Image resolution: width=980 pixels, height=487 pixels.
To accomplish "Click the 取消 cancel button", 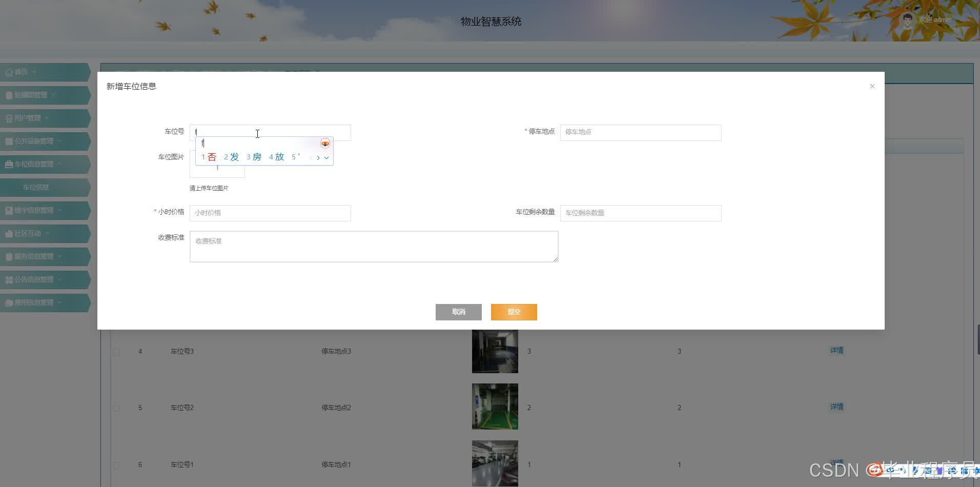I will (x=458, y=312).
